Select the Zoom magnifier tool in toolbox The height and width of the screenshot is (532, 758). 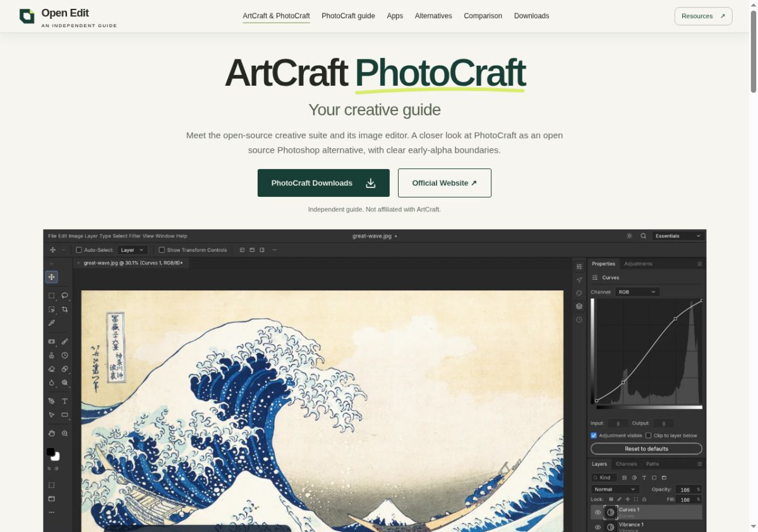tap(64, 434)
